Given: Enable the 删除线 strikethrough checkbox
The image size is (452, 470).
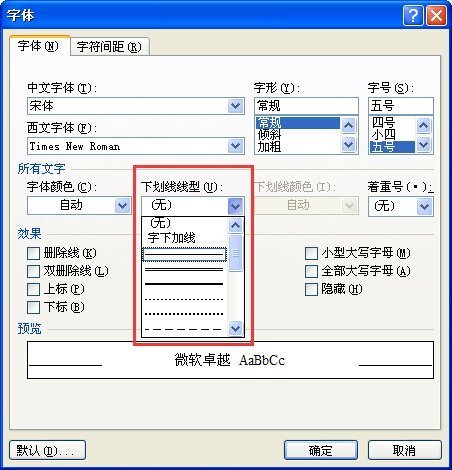Looking at the screenshot, I should [33, 253].
